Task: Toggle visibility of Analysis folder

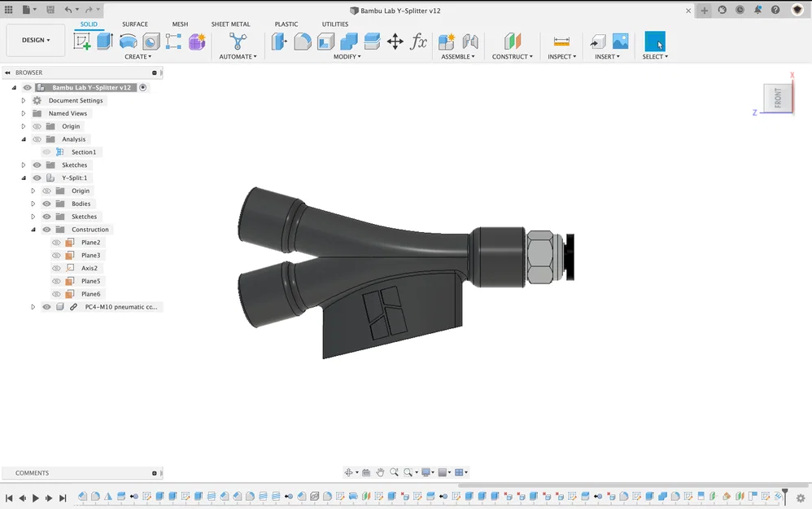Action: [37, 139]
